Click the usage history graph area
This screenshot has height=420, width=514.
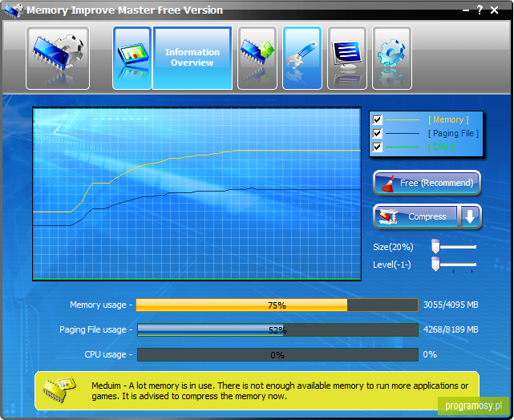(x=196, y=194)
